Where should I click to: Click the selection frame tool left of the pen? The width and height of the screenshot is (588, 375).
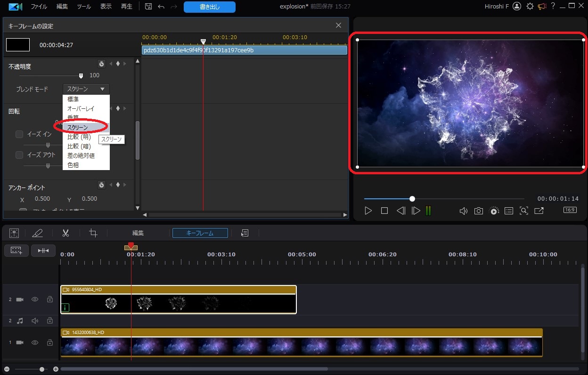coord(14,233)
